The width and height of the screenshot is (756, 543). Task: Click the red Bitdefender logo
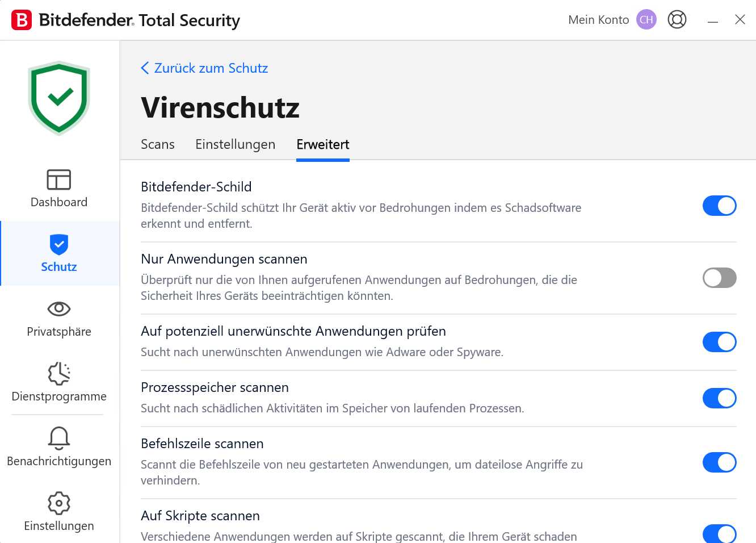click(21, 19)
